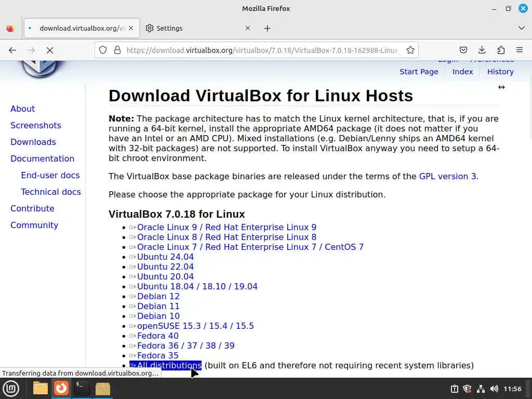Close the Settings tab
Viewport: 532px width, 399px height.
(x=248, y=28)
